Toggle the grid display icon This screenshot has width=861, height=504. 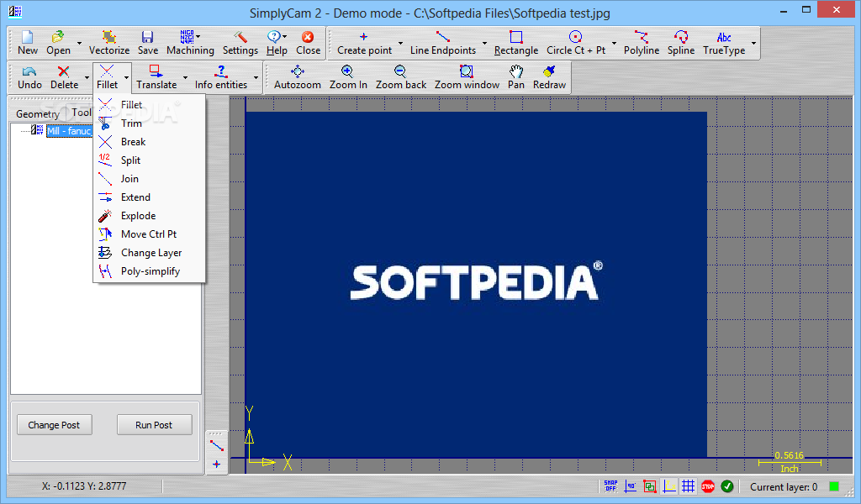[x=688, y=486]
